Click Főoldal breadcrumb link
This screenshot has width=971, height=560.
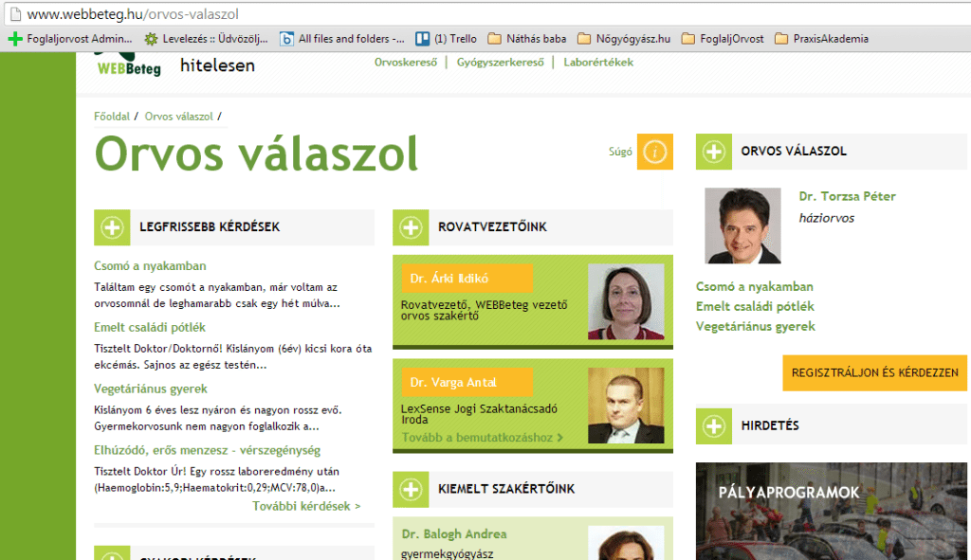[112, 117]
